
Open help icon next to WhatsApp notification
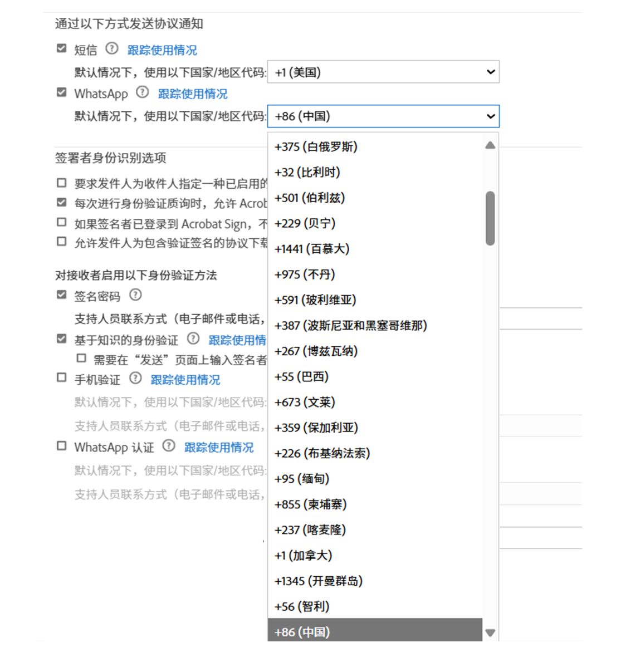[x=143, y=92]
